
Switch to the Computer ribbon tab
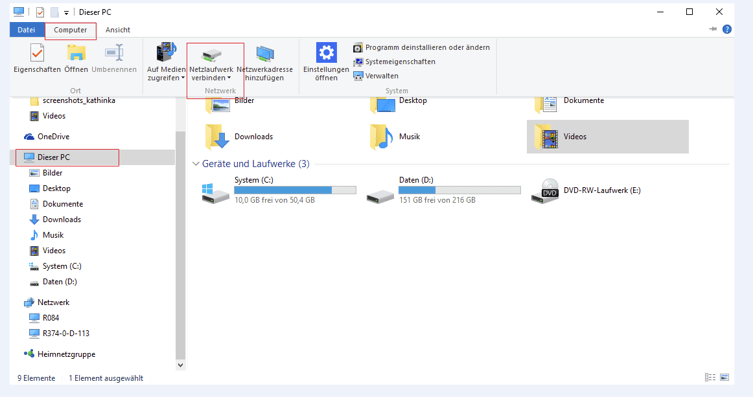[70, 30]
